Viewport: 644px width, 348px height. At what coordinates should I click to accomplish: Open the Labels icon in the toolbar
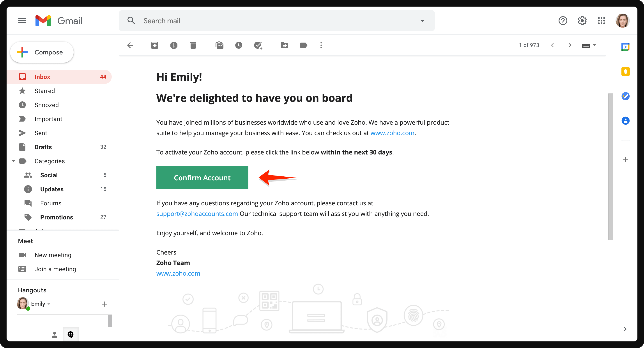304,45
